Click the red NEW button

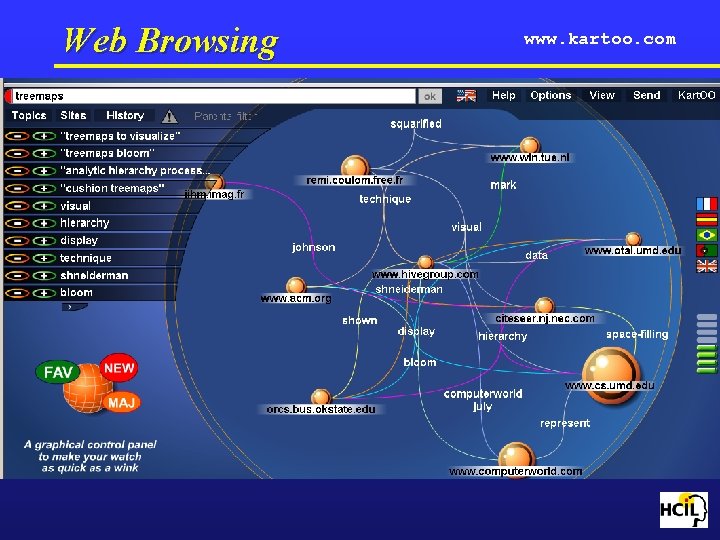tap(119, 368)
